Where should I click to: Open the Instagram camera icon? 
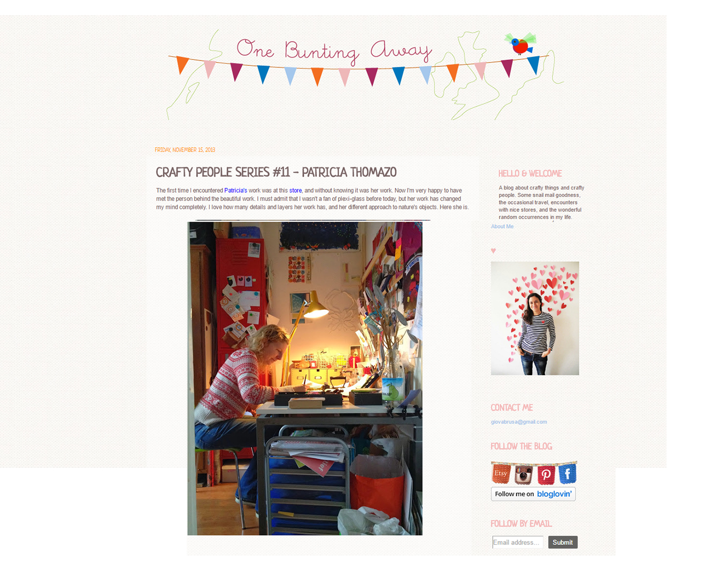point(524,474)
